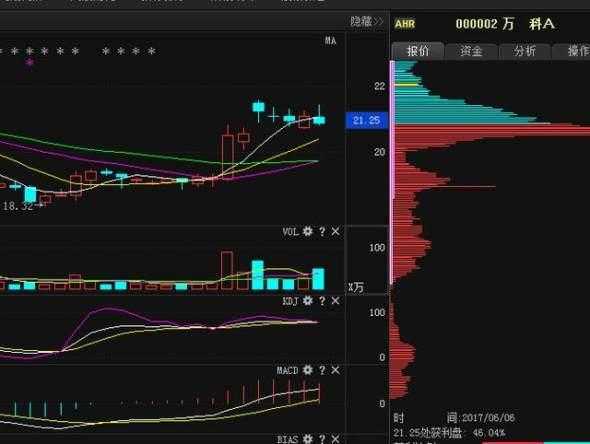The height and width of the screenshot is (444, 590).
Task: Open KDJ indicator settings gear
Action: point(308,301)
